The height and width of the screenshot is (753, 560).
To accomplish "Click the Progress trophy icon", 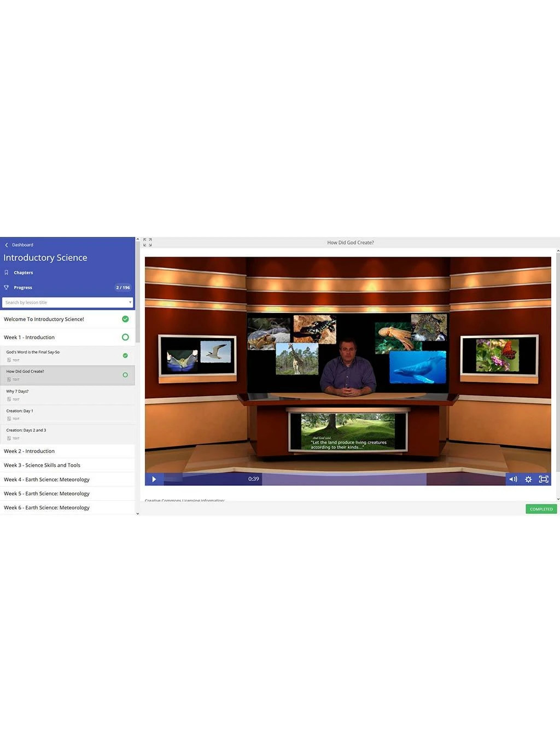I will click(x=7, y=287).
